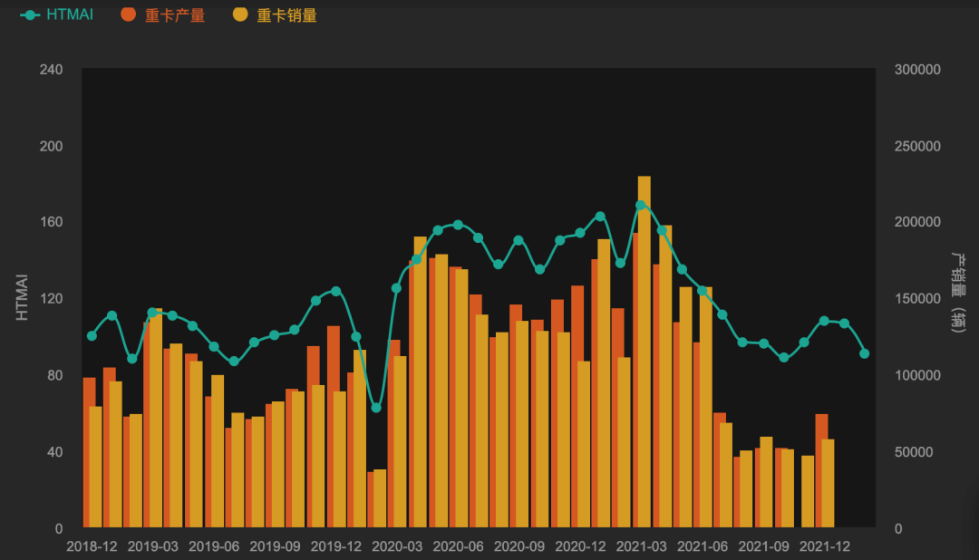This screenshot has height=560, width=979.
Task: Click the yellow 重卡销量 legend dot
Action: tap(240, 14)
